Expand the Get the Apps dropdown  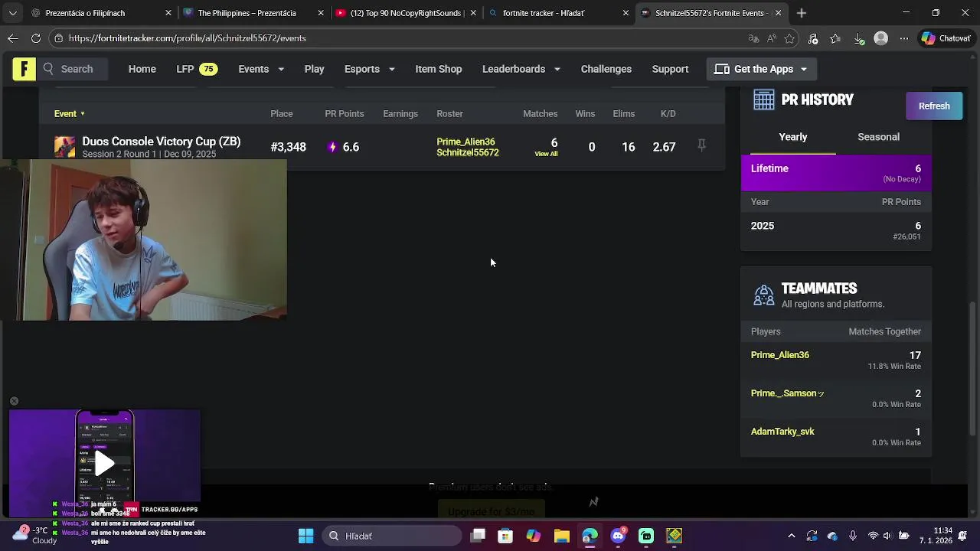coord(761,69)
